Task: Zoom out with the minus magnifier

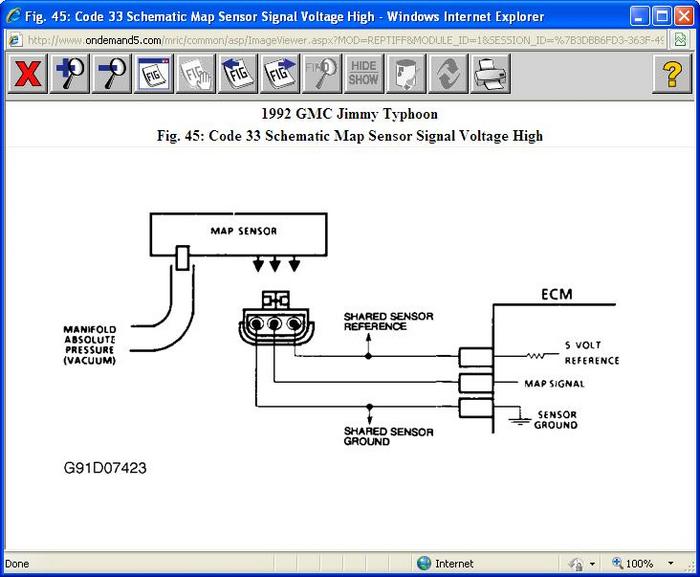Action: coord(112,74)
